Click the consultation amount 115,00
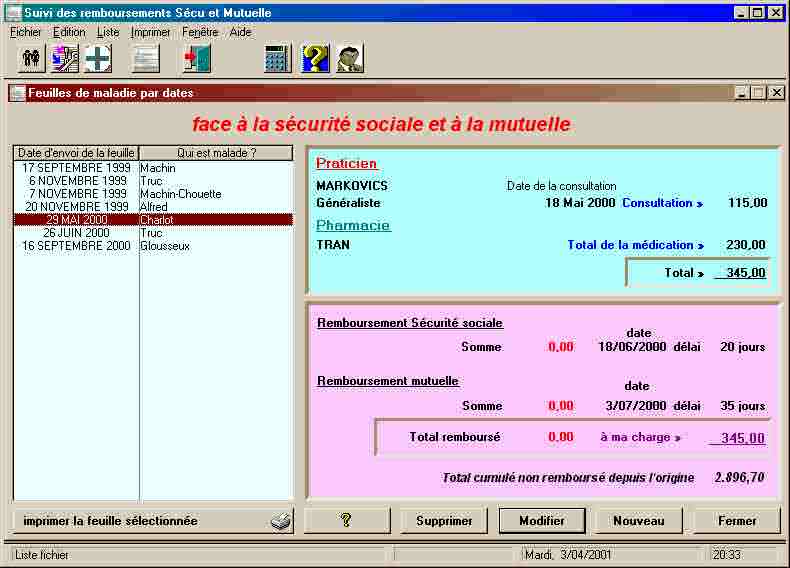This screenshot has height=568, width=790. 748,203
